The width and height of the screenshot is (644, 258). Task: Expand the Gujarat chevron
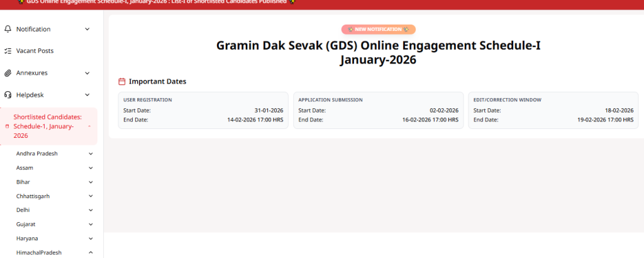[91, 224]
